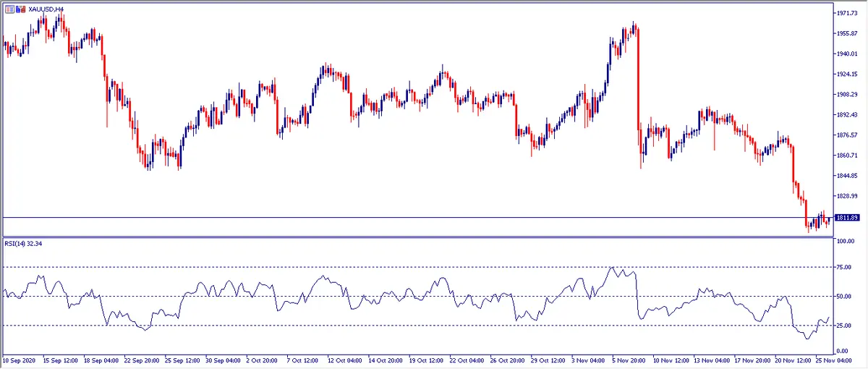
Task: Click the one-click trading panel icon
Action: pos(9,9)
